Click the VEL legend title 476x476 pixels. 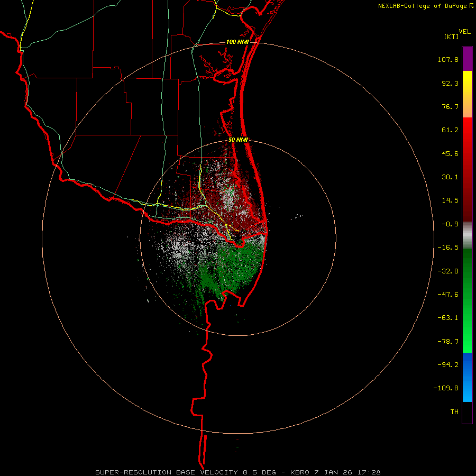[465, 31]
